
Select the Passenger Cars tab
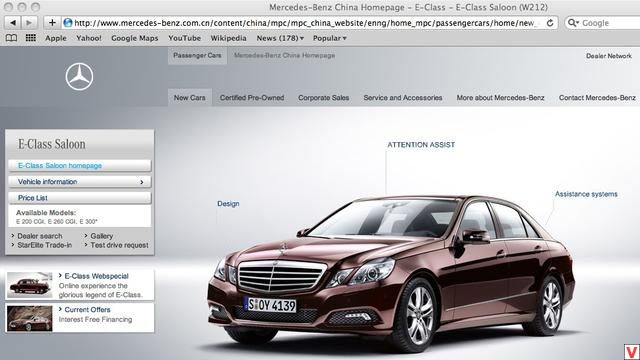(197, 56)
